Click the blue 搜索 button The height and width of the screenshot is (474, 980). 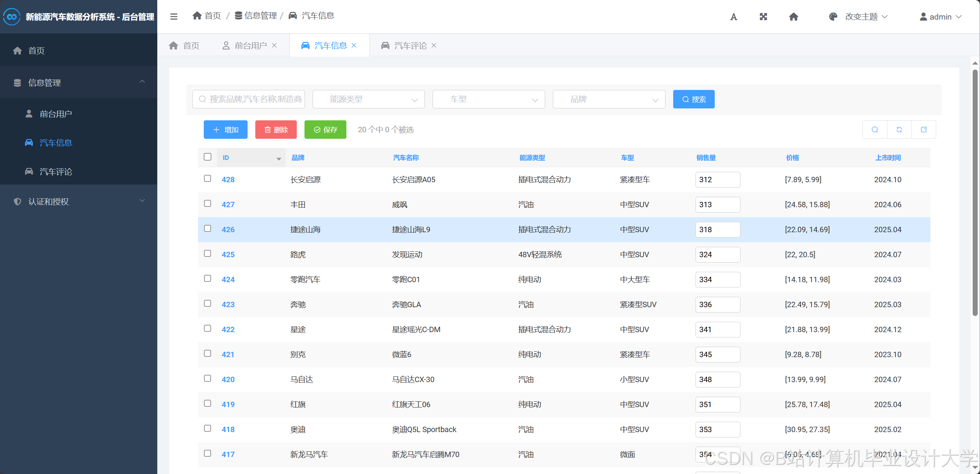[694, 99]
